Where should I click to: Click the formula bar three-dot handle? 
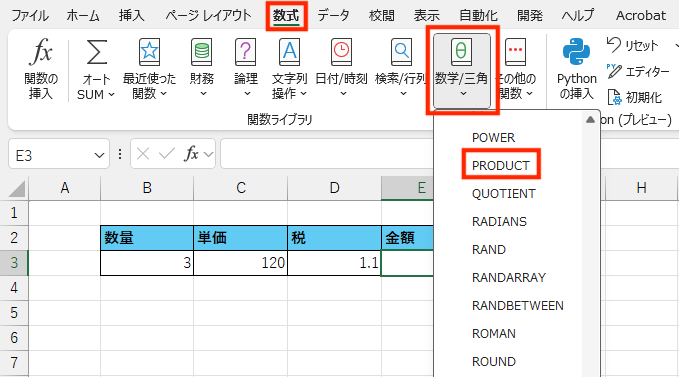pyautogui.click(x=120, y=154)
